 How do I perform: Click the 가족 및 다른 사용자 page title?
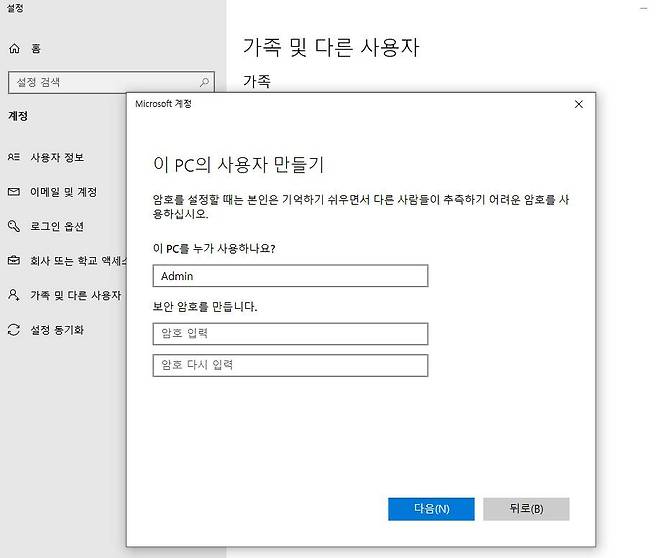[x=331, y=47]
